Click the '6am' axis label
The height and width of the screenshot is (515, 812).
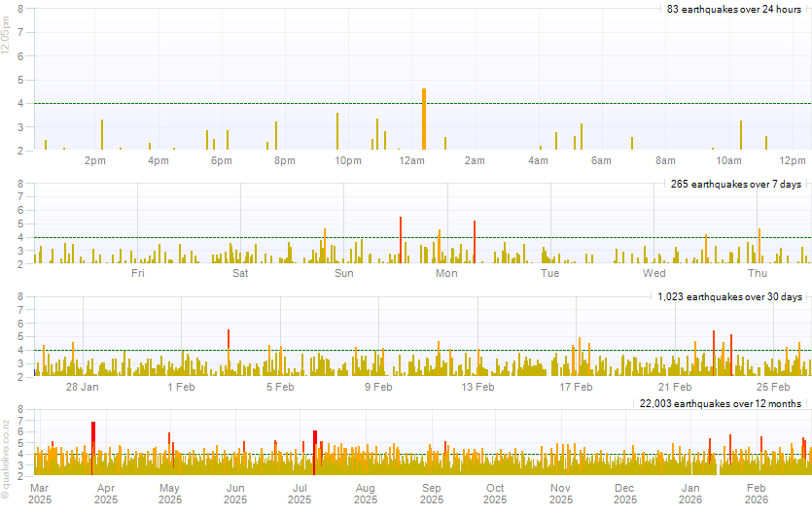[x=601, y=160]
